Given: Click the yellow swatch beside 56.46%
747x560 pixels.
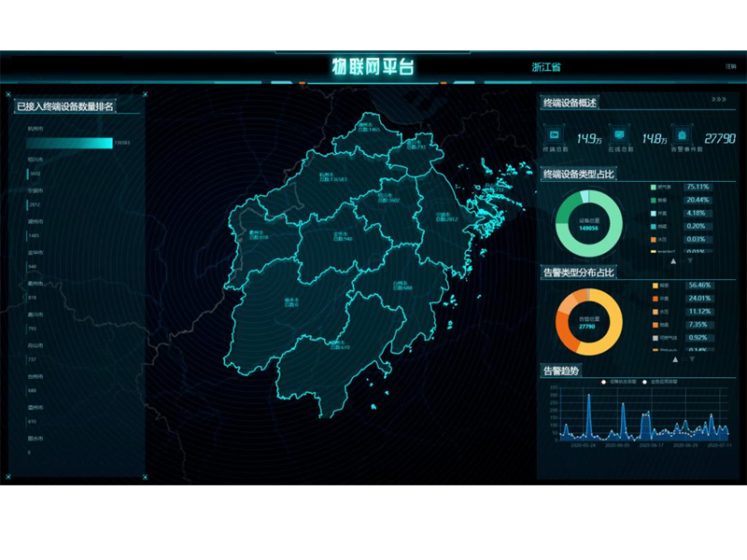Looking at the screenshot, I should 655,286.
